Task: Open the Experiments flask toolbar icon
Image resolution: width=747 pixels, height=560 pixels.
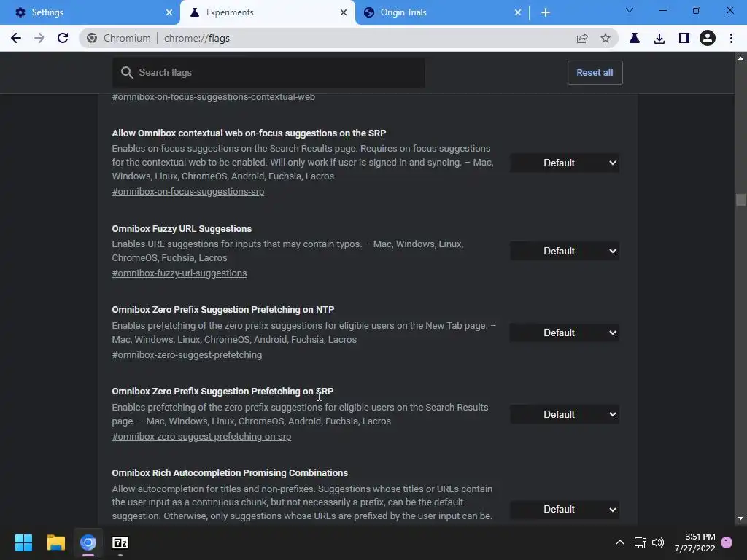Action: point(635,38)
